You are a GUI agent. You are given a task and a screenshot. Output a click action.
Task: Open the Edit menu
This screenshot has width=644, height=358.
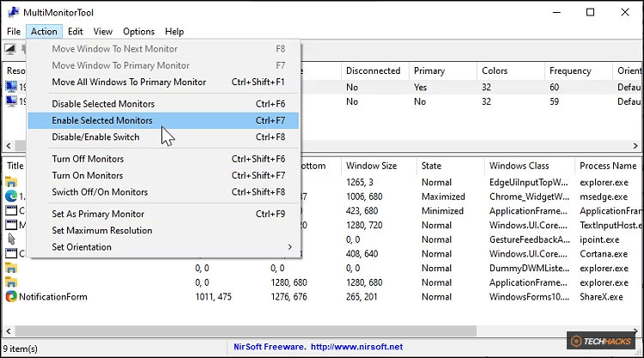point(76,32)
